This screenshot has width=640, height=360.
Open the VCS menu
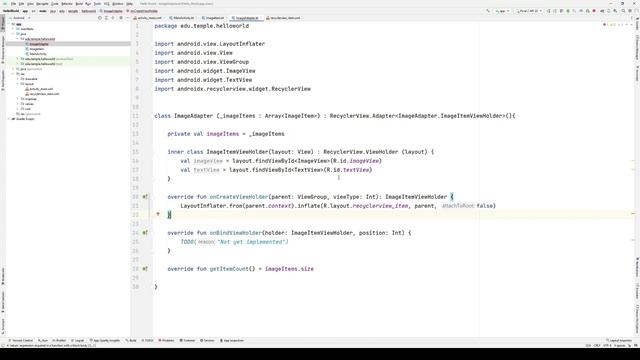pos(107,4)
